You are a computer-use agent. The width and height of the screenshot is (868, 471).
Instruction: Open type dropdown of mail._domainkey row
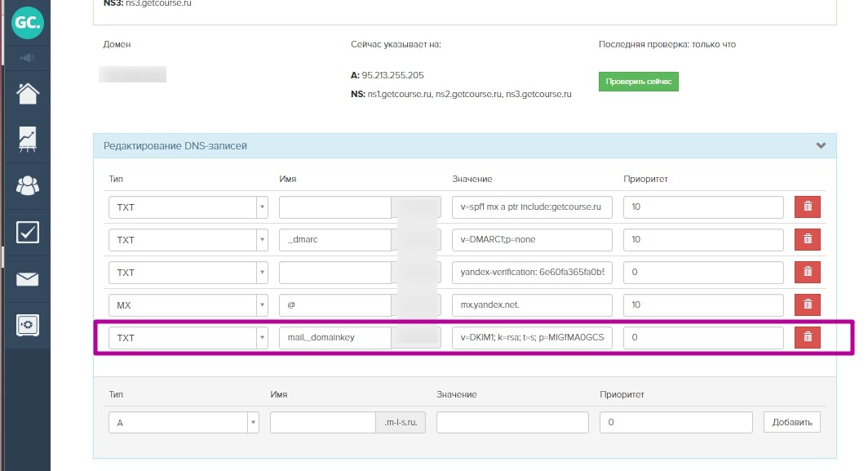[x=188, y=338]
